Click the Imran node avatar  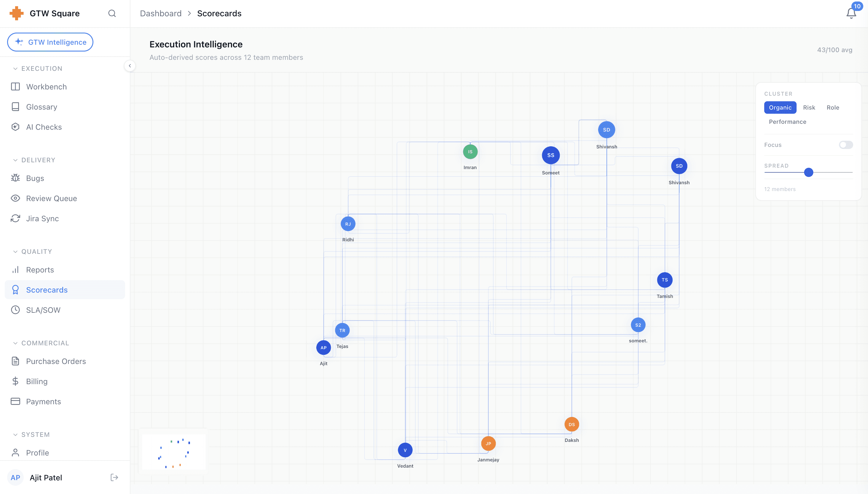470,152
